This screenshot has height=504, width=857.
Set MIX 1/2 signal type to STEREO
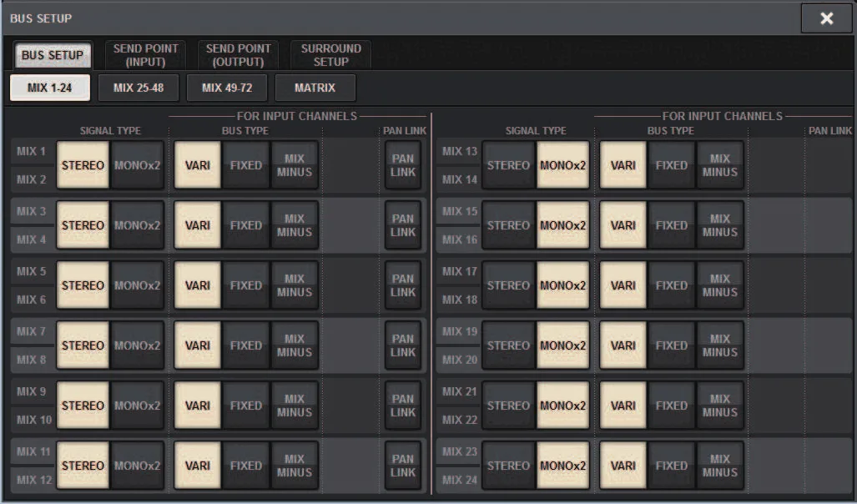[83, 165]
